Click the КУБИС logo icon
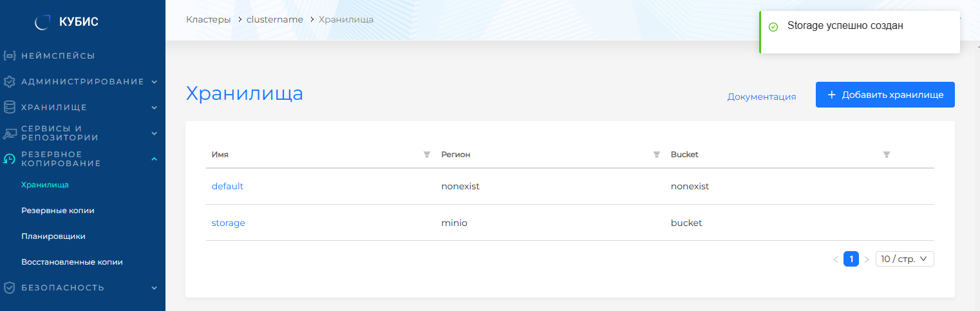 [42, 23]
